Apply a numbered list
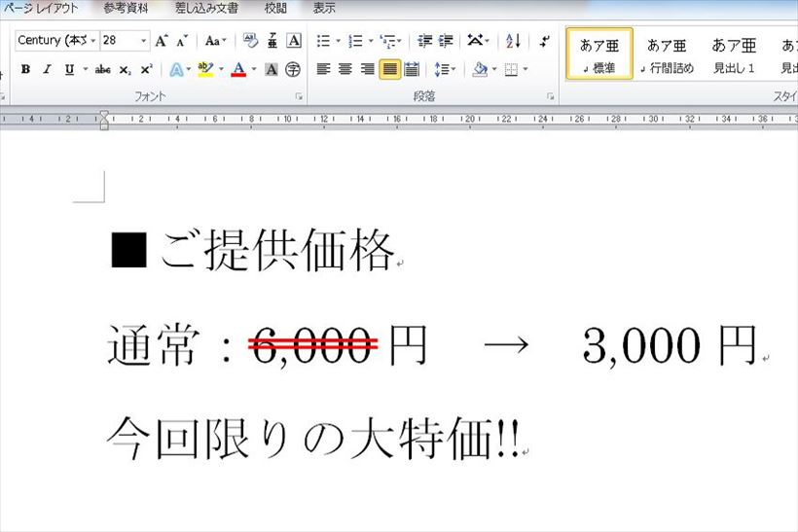The height and width of the screenshot is (532, 798). click(x=356, y=41)
